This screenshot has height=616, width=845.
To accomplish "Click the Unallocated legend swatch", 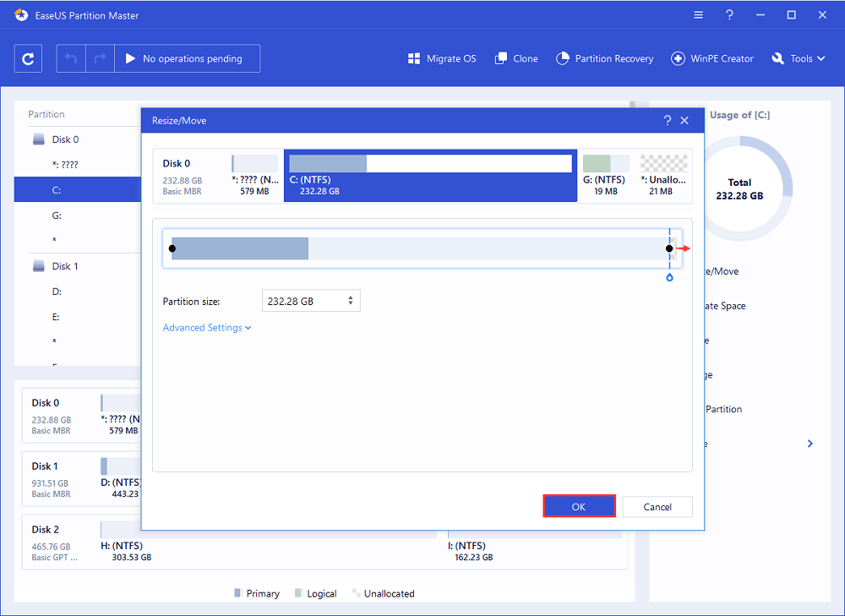I will [356, 593].
